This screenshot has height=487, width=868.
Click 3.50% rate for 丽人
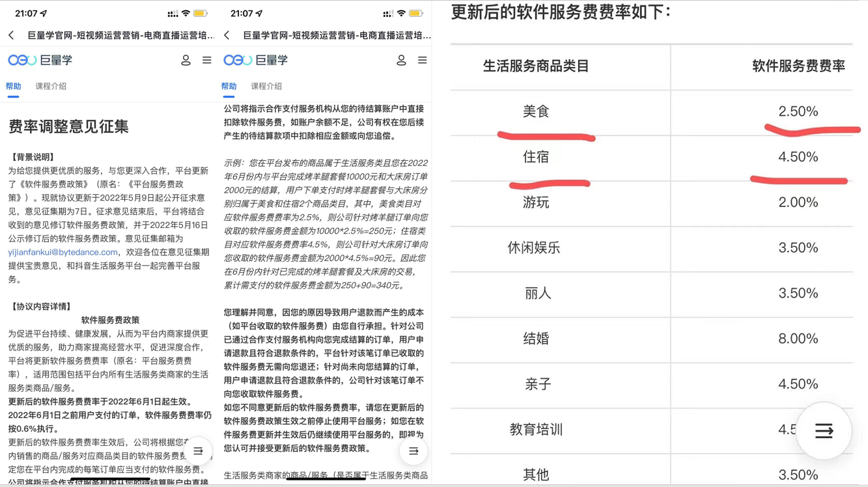click(798, 294)
